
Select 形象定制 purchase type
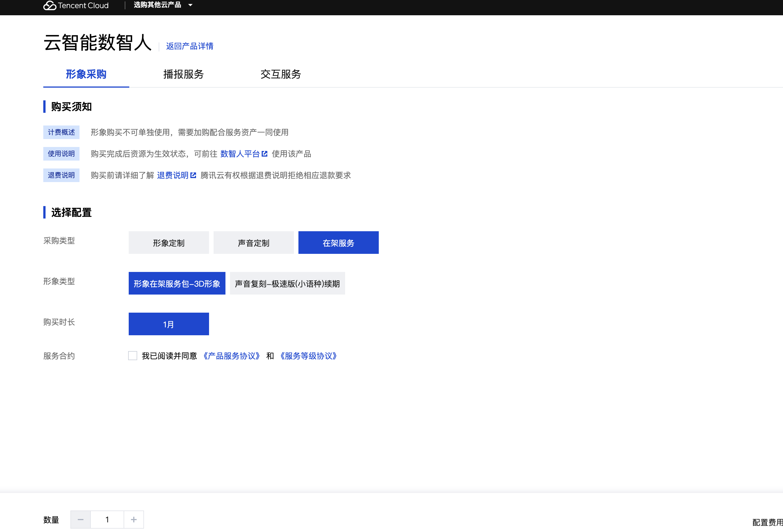click(x=169, y=243)
